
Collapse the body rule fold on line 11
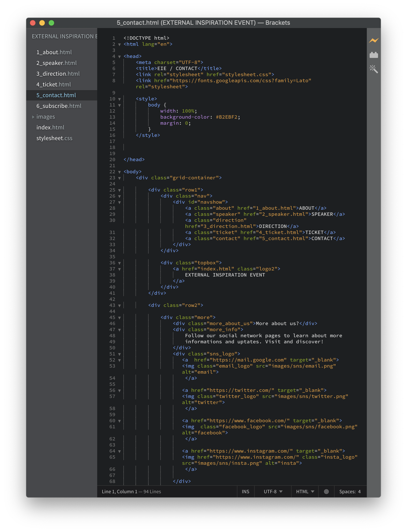click(119, 105)
